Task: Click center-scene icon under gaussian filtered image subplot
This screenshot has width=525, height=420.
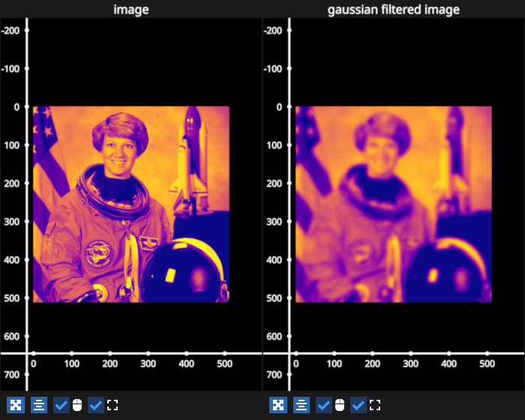Action: (x=301, y=405)
